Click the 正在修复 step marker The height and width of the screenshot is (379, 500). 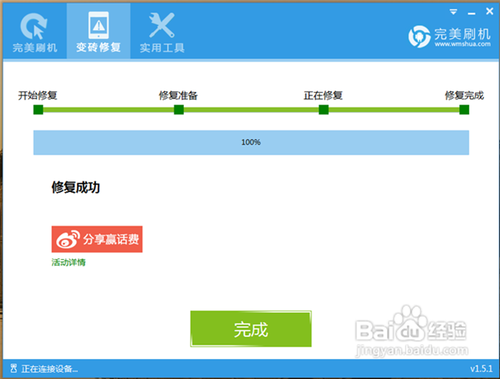click(323, 110)
